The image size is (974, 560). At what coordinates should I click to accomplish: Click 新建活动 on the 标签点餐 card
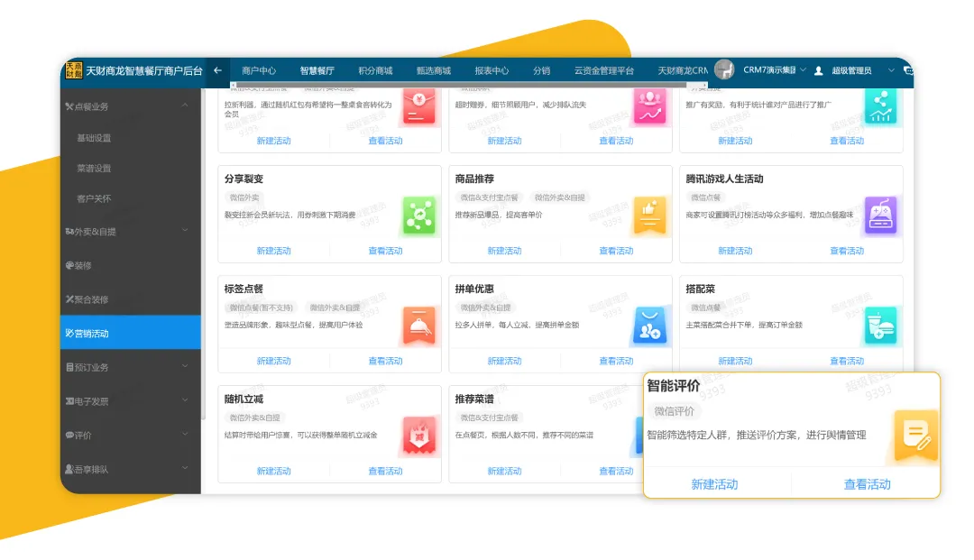point(273,361)
